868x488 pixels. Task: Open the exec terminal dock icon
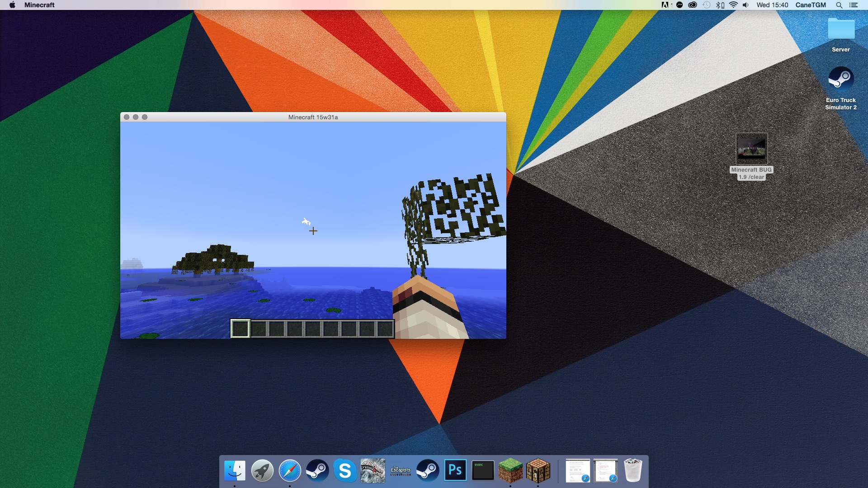pos(483,471)
